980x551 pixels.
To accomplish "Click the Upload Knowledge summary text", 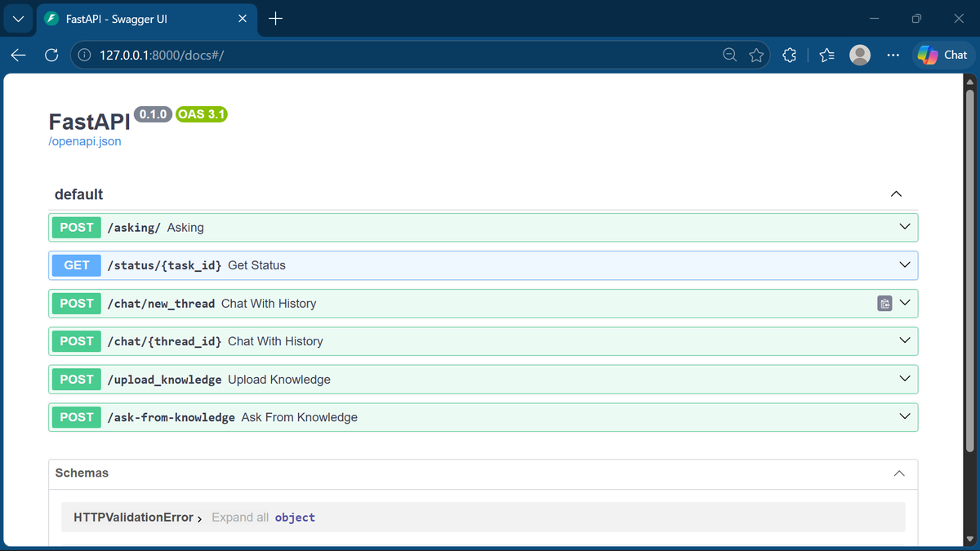I will click(279, 380).
